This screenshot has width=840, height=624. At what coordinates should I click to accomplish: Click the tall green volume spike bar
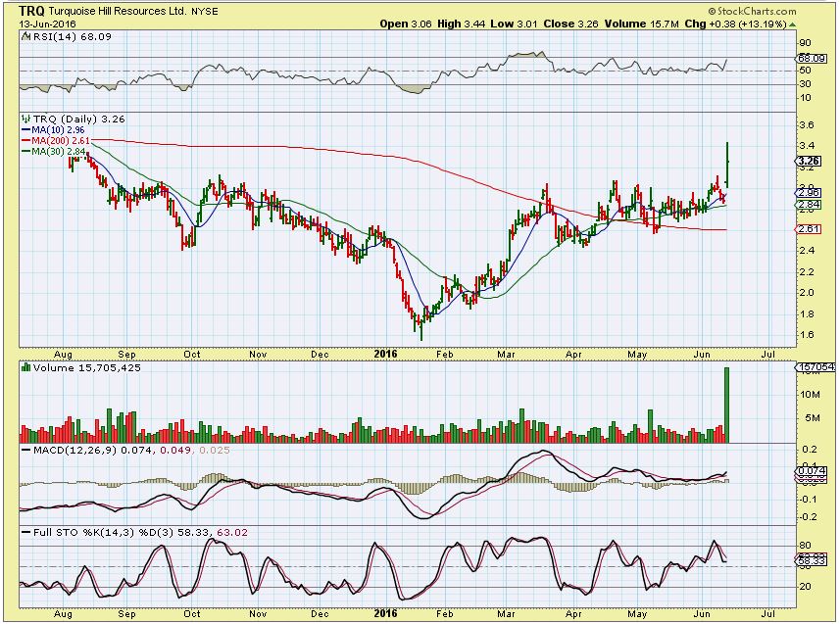click(726, 404)
